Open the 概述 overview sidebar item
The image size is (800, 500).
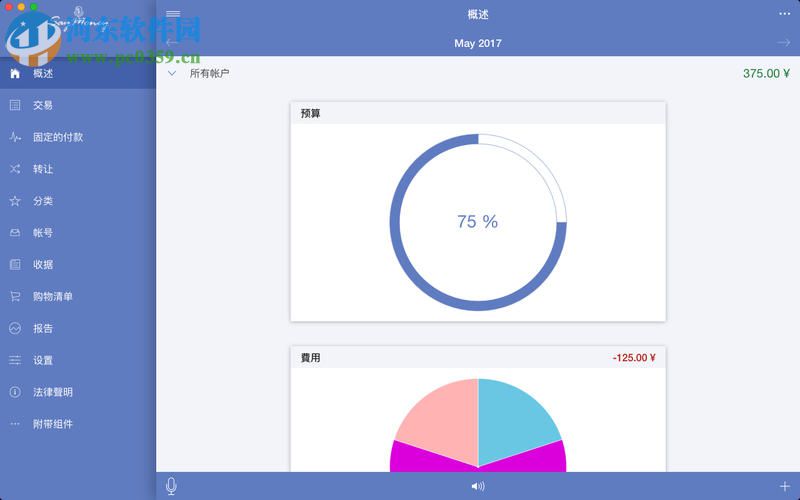[x=78, y=73]
